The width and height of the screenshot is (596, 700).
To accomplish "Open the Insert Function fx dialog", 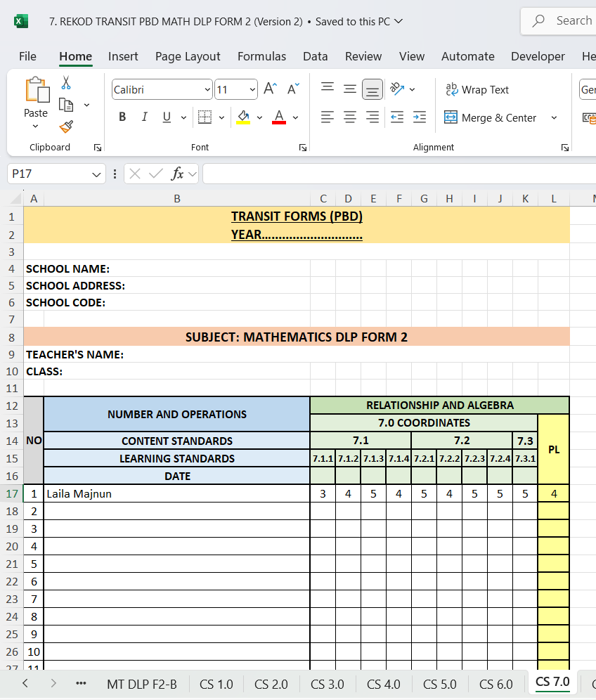I will click(x=177, y=174).
